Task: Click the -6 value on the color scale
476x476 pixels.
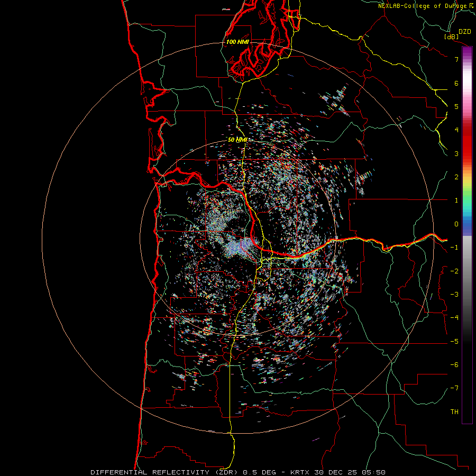Action: 454,365
